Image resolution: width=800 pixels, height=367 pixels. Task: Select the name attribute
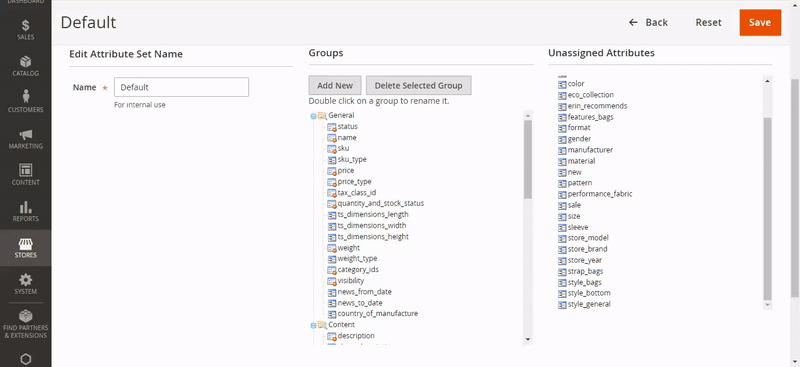(x=347, y=138)
